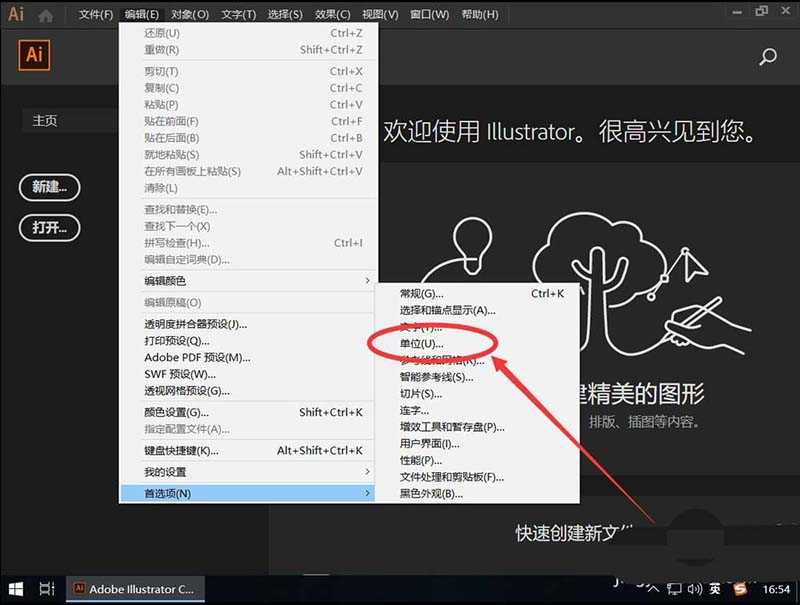Open Task View from the taskbar
The width and height of the screenshot is (800, 605).
(x=47, y=589)
